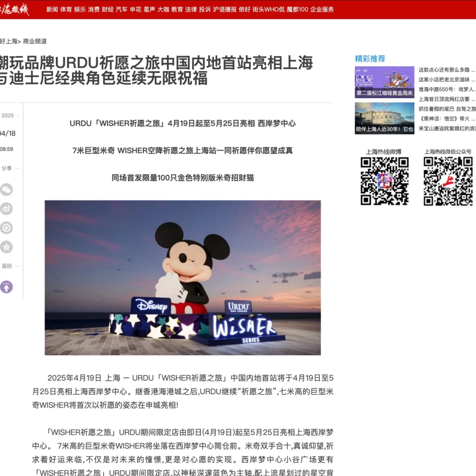This screenshot has width=476, height=476.
Task: Click the 商业频道 breadcrumb link
Action: click(x=35, y=41)
